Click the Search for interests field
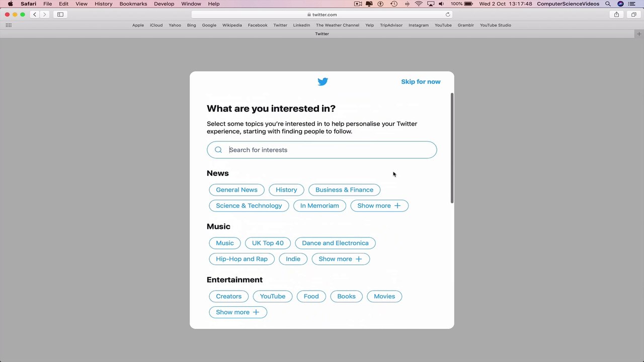 click(322, 150)
